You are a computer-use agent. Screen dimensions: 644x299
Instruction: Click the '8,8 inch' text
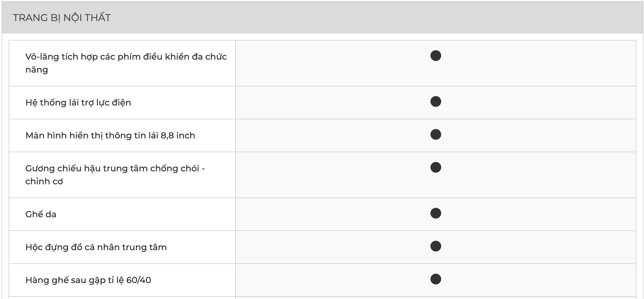coord(178,135)
